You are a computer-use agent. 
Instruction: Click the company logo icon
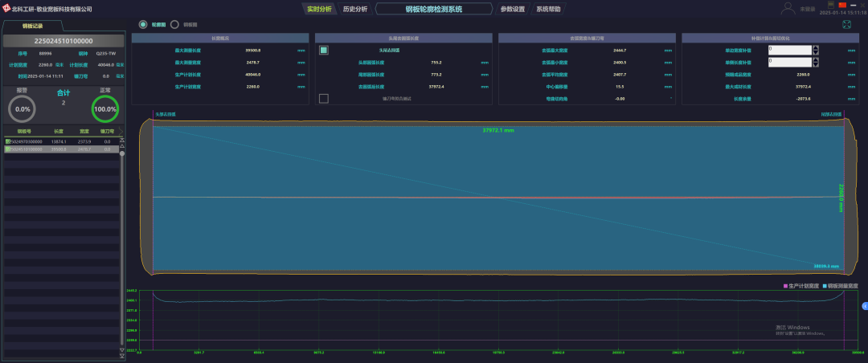[6, 9]
